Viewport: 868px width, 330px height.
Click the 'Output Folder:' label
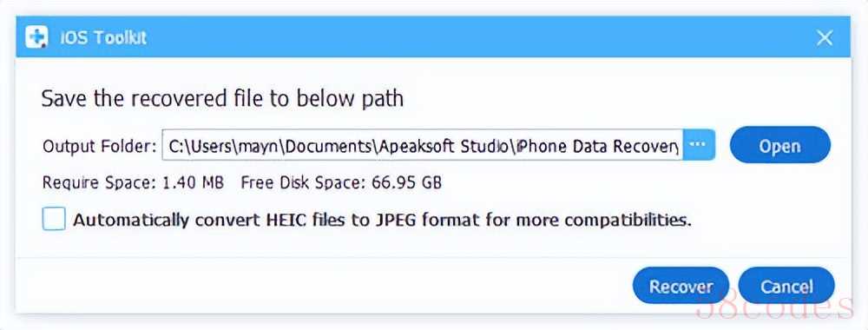[100, 146]
